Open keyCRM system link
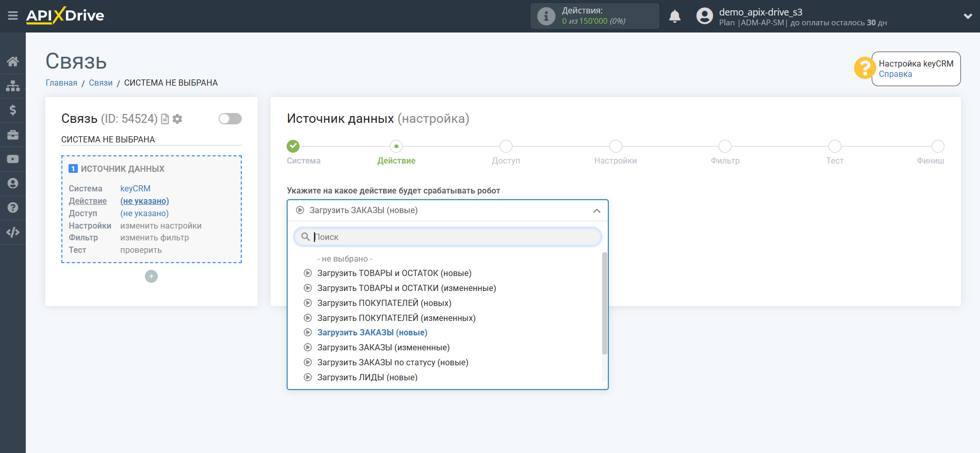This screenshot has width=980, height=453. pyautogui.click(x=136, y=189)
